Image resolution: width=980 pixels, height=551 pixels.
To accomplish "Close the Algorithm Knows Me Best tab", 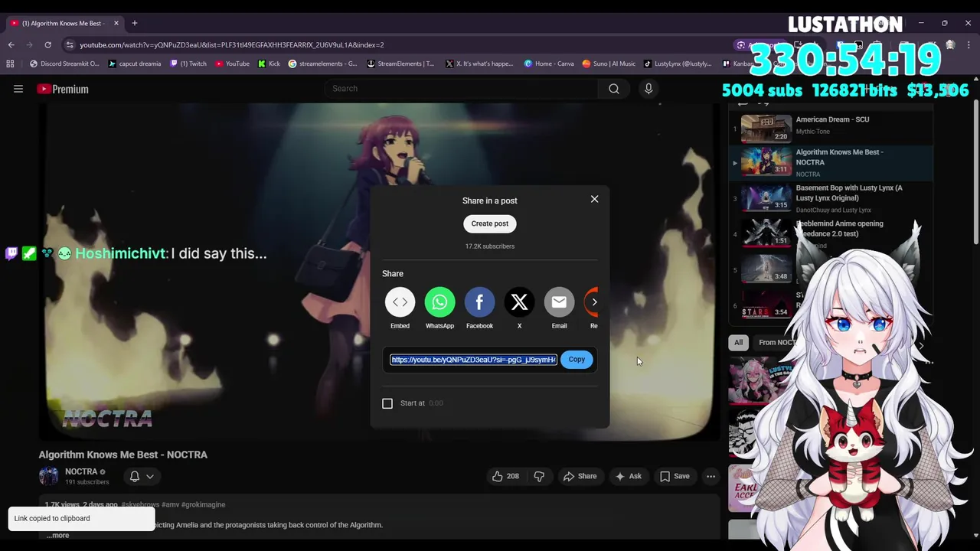I will coord(116,23).
